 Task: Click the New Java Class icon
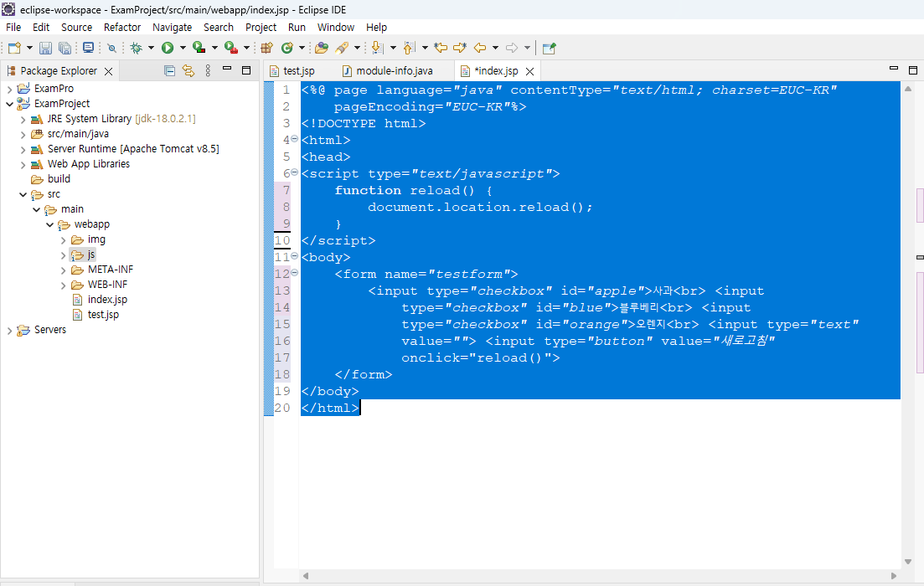tap(287, 48)
